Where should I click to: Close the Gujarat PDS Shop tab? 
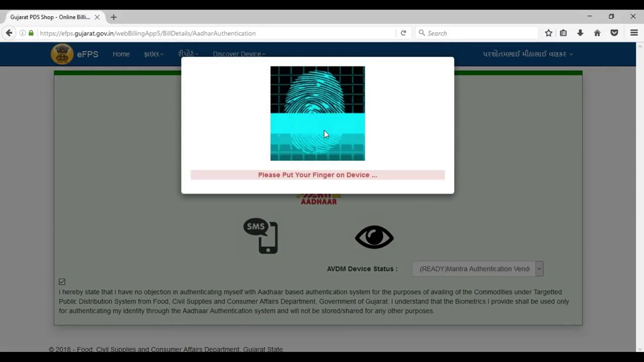(x=97, y=17)
